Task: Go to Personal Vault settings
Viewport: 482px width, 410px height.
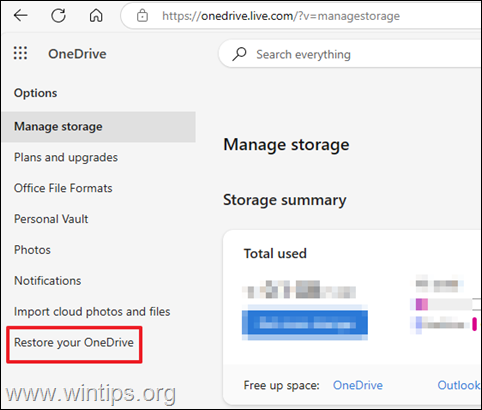Action: click(x=51, y=219)
